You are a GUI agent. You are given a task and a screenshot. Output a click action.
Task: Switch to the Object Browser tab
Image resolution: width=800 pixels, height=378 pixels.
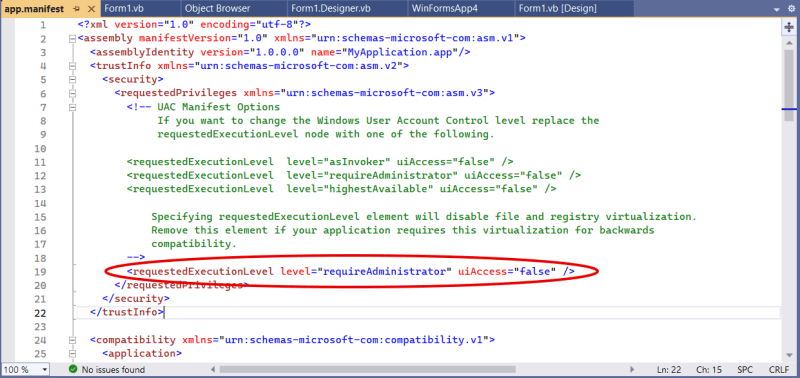click(218, 9)
